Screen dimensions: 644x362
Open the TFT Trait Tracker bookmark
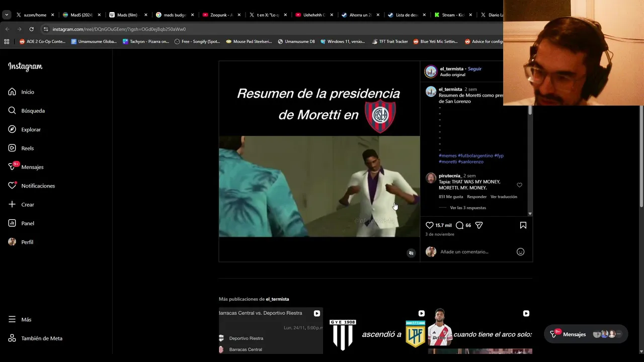(390, 42)
